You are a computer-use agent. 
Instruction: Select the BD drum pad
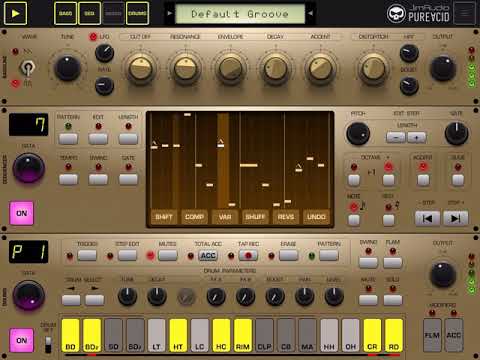(70, 335)
